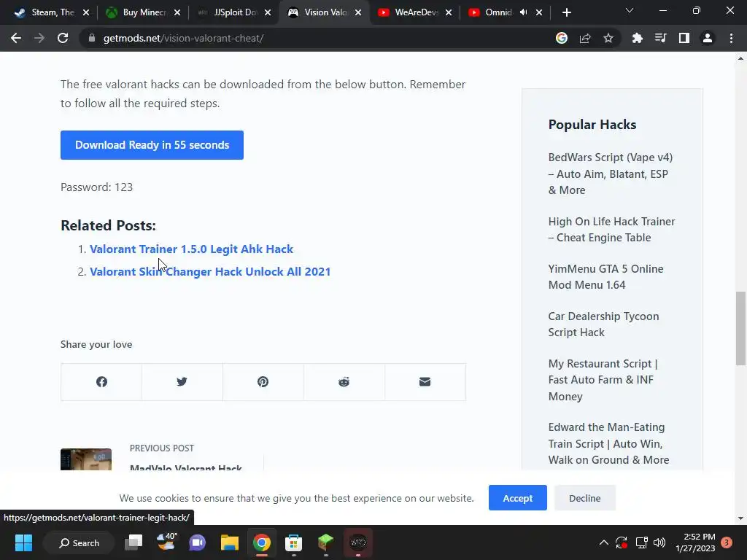Open the Chat app on the taskbar
This screenshot has width=747, height=560.
click(197, 542)
